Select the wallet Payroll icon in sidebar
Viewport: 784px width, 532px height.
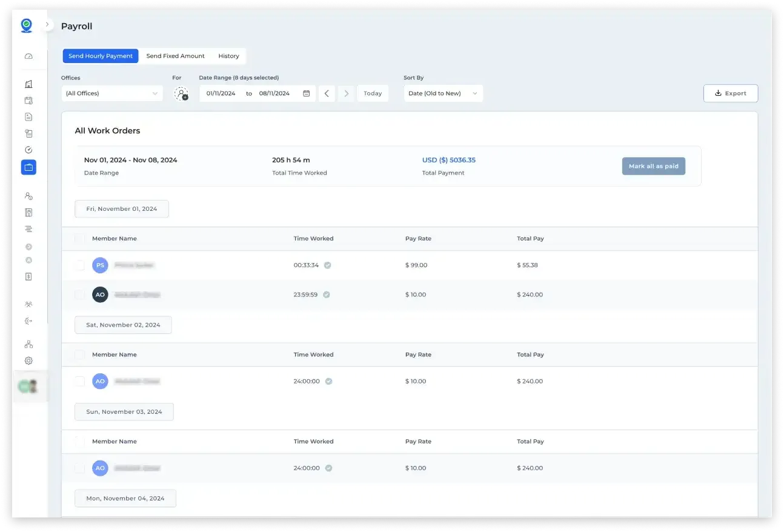[x=28, y=167]
